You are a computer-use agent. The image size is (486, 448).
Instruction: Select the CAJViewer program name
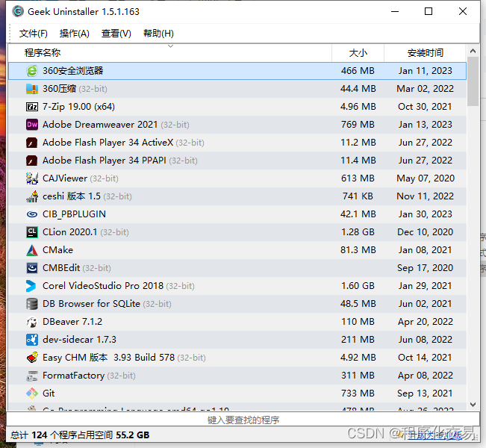65,178
